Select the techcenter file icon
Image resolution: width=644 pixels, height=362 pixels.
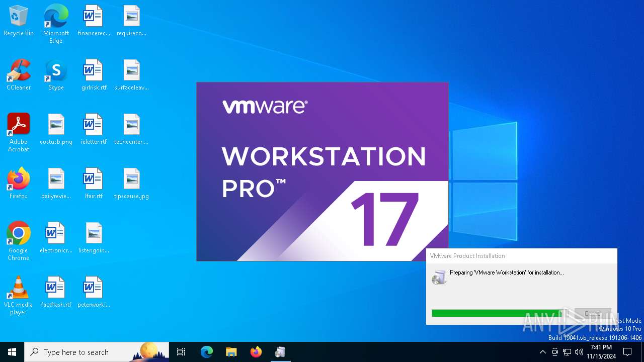pyautogui.click(x=131, y=130)
